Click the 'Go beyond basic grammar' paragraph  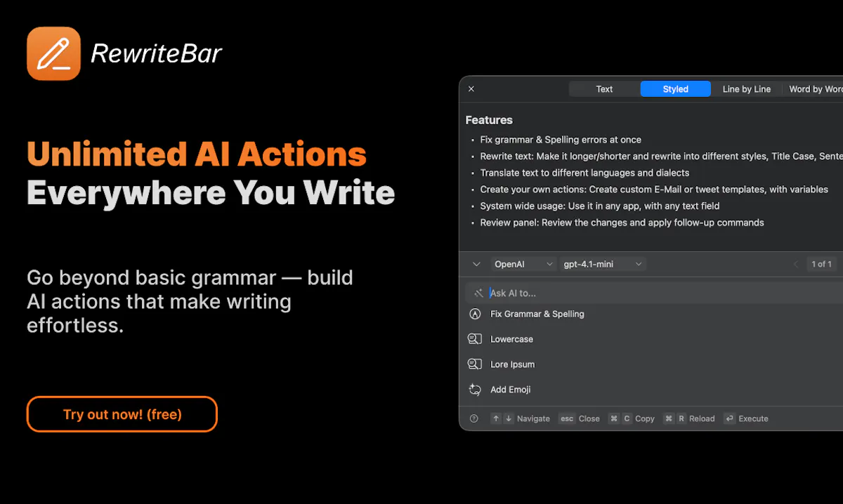coord(190,302)
